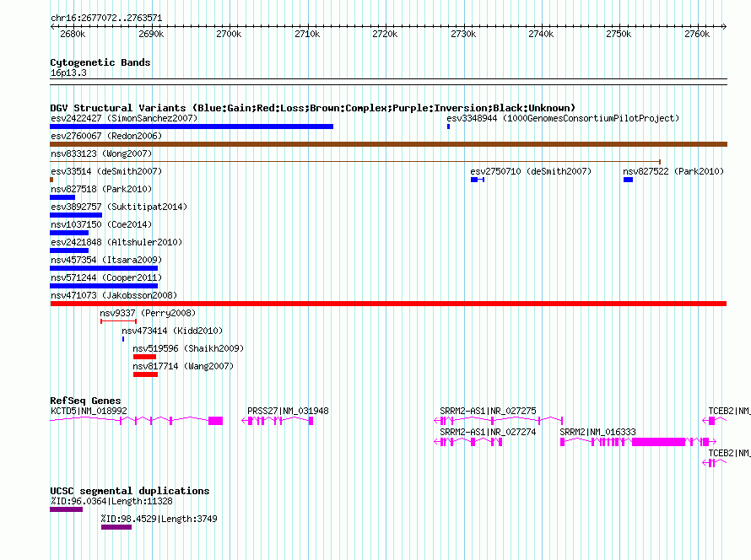Click the esv3892757 (Suktitipat2014) label

click(119, 207)
